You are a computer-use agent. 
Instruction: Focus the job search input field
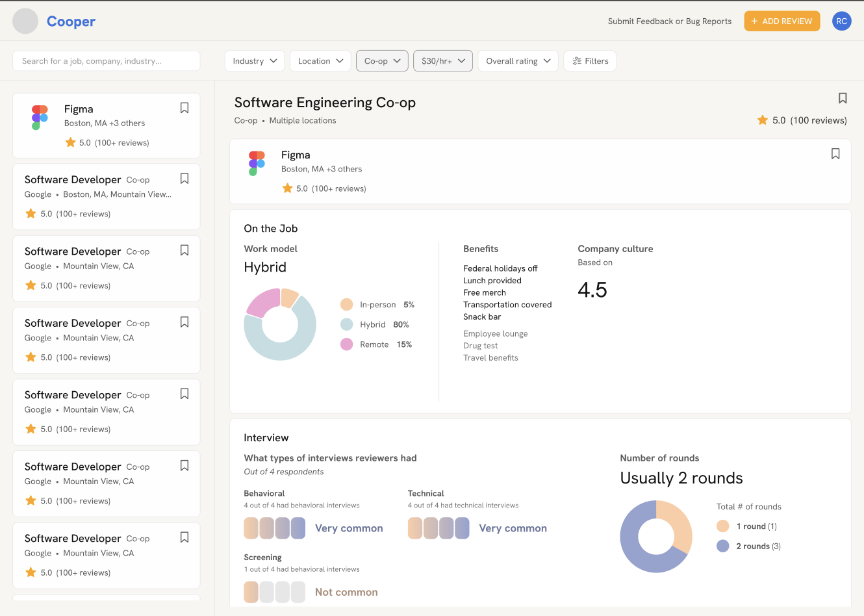click(107, 61)
